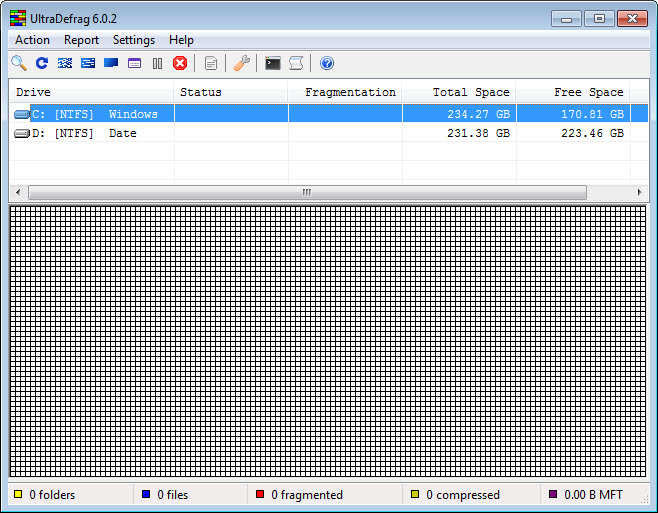Click the red fragmented color swatch
The image size is (658, 513).
(260, 494)
